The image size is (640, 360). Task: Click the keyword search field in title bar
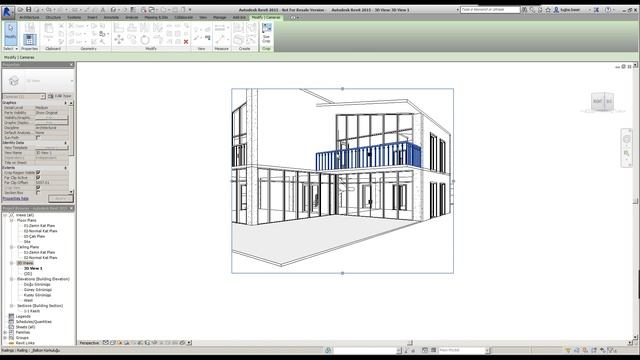[x=490, y=9]
